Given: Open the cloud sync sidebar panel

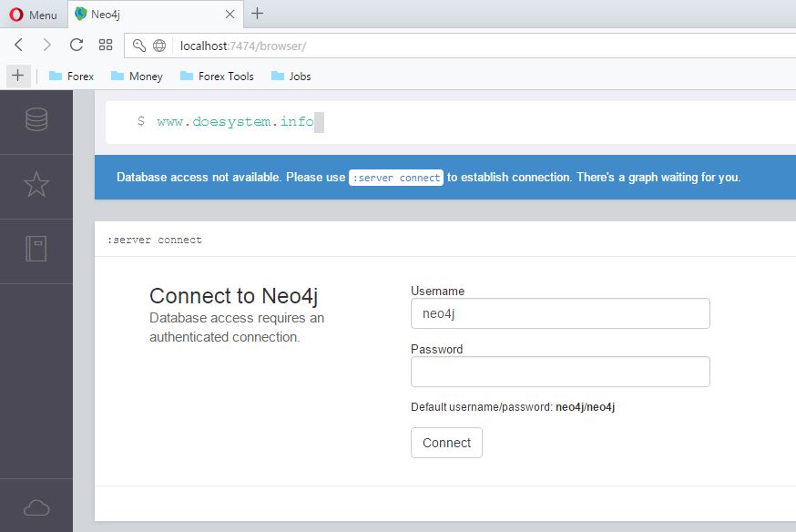Looking at the screenshot, I should point(36,507).
